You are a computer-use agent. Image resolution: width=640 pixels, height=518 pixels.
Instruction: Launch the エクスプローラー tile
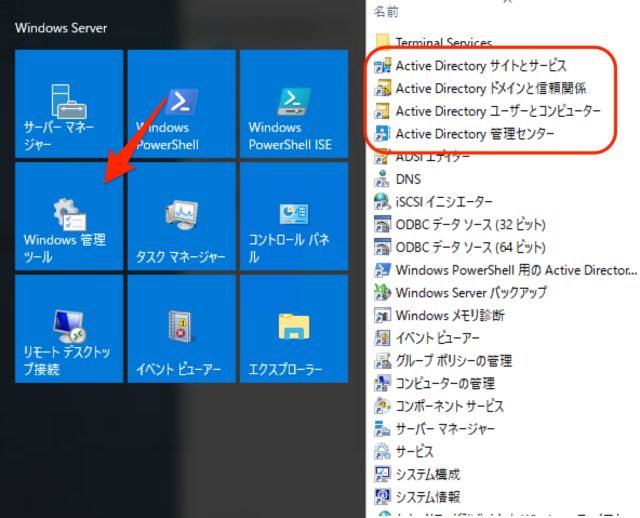(294, 329)
